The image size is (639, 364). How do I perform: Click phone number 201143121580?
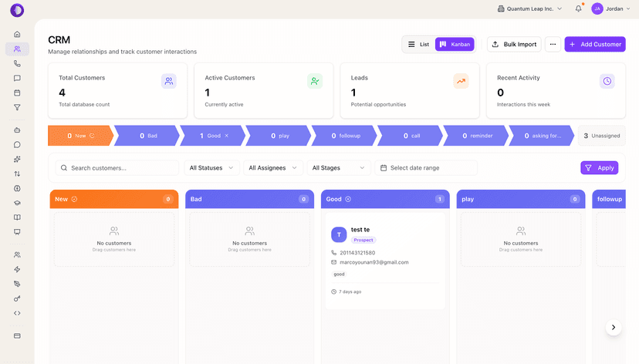(x=357, y=253)
